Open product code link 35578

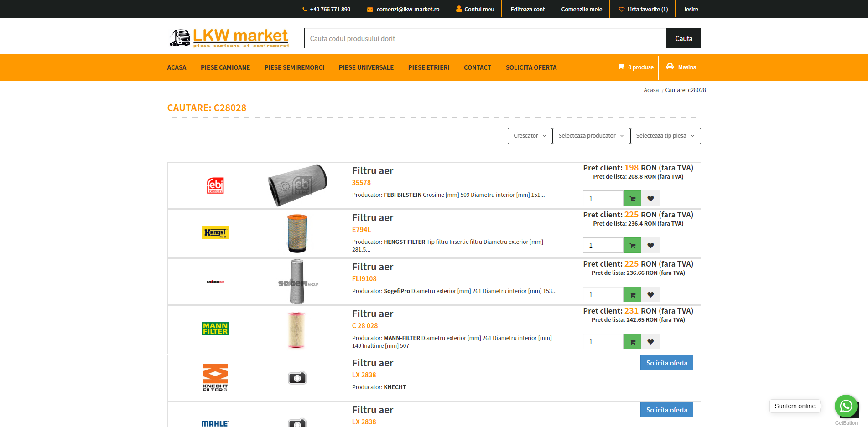tap(361, 183)
